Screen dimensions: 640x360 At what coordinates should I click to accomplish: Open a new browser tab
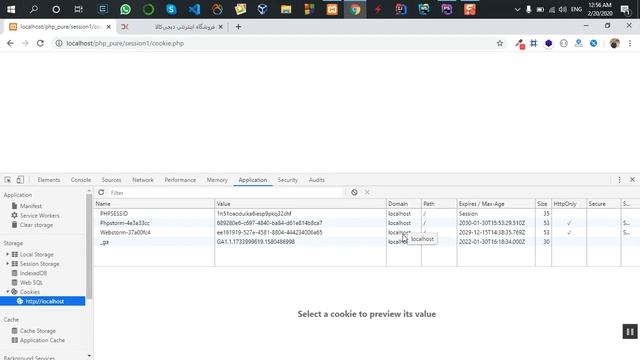(x=238, y=27)
